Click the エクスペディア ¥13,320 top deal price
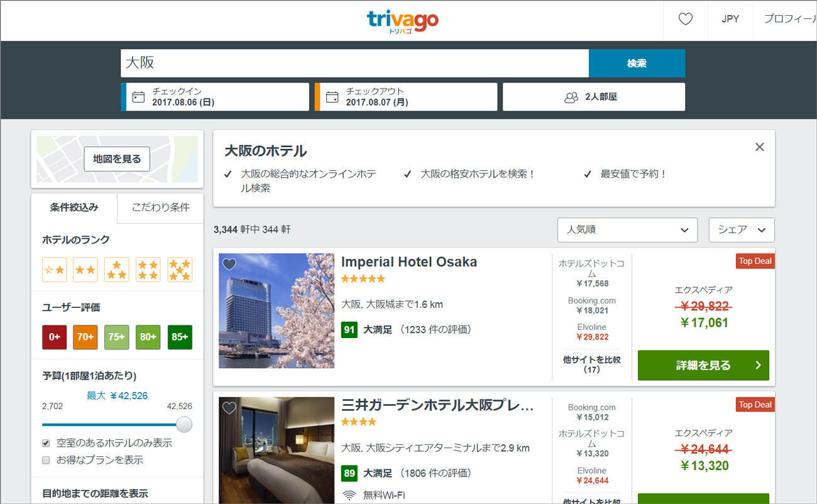This screenshot has height=504, width=817. pos(703,466)
